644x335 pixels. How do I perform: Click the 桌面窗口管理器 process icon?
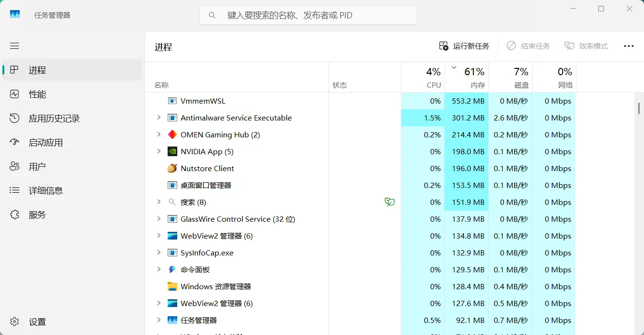pos(172,185)
